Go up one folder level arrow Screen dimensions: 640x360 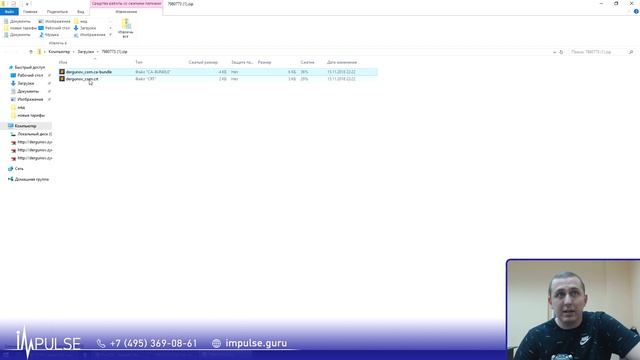[x=31, y=52]
